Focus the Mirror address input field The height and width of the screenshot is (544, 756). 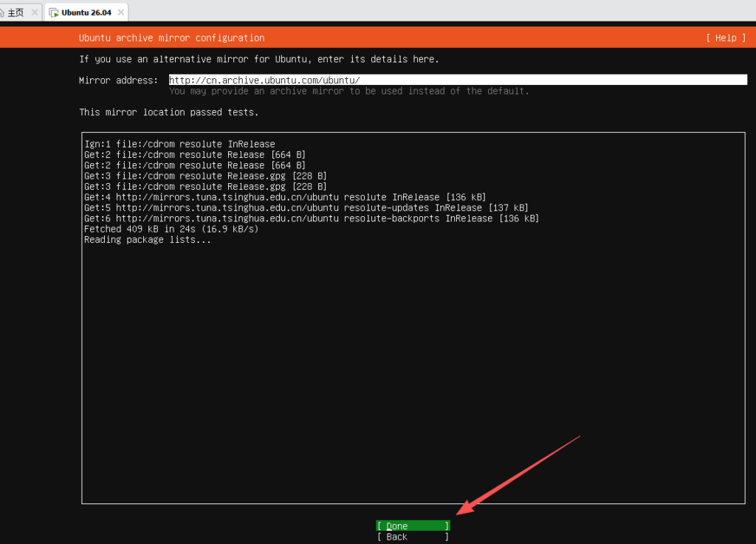[x=458, y=80]
